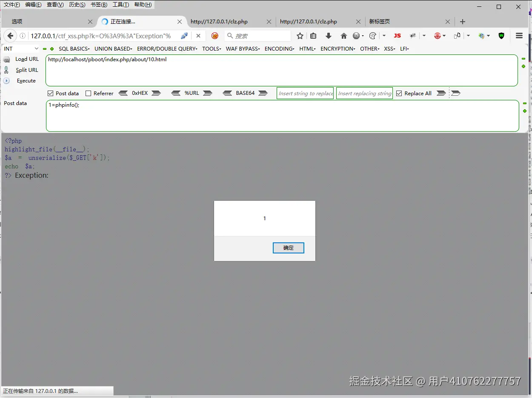Click the Insert replacing string field
The width and height of the screenshot is (532, 398).
[x=365, y=94]
